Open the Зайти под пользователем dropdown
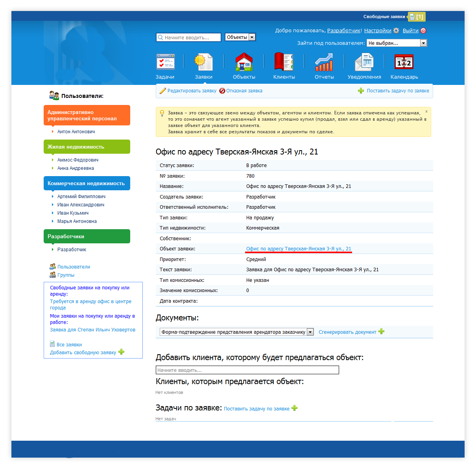The image size is (476, 469). 397,43
